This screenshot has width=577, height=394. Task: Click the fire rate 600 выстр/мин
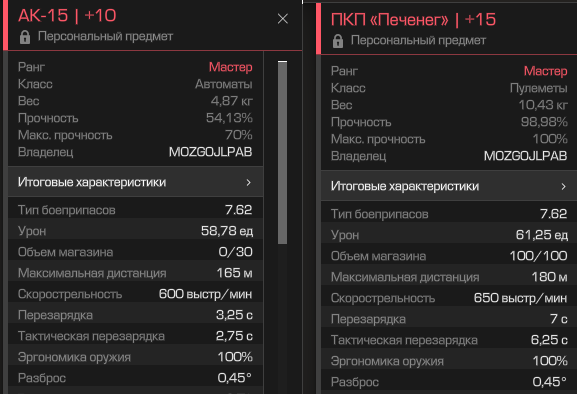tap(206, 294)
